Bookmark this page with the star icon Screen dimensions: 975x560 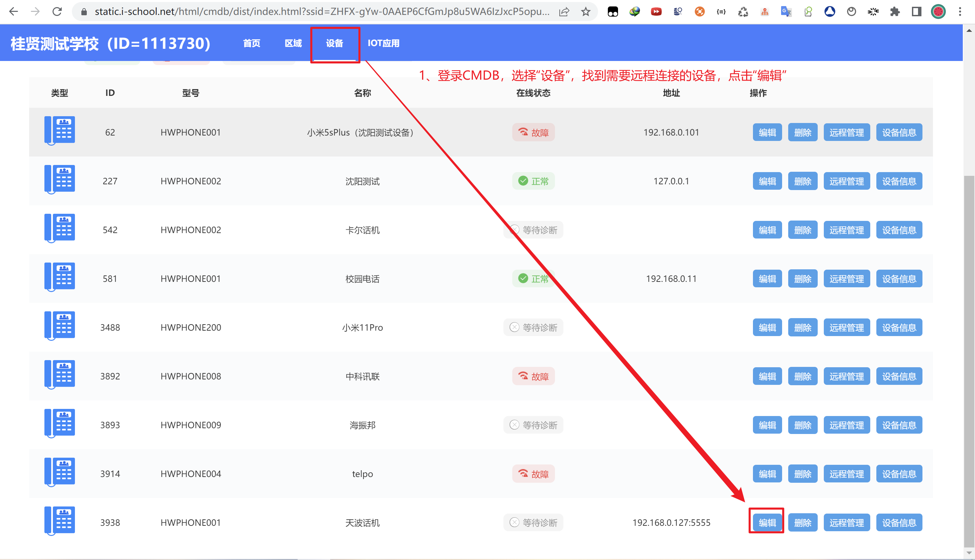585,12
